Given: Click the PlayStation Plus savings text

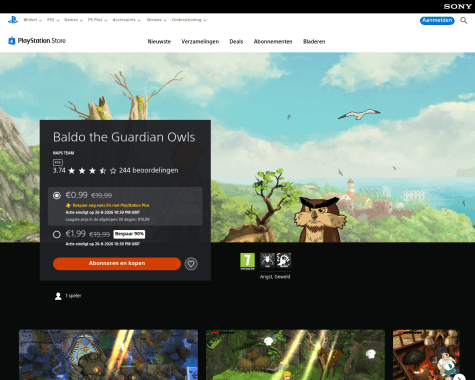Looking at the screenshot, I should 111,205.
